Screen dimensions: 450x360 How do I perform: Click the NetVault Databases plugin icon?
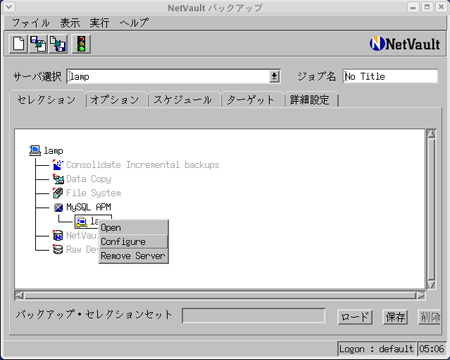58,235
